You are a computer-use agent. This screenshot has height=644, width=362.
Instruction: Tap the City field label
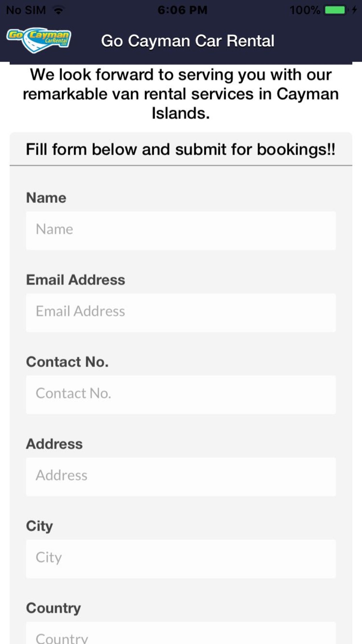[x=39, y=526]
